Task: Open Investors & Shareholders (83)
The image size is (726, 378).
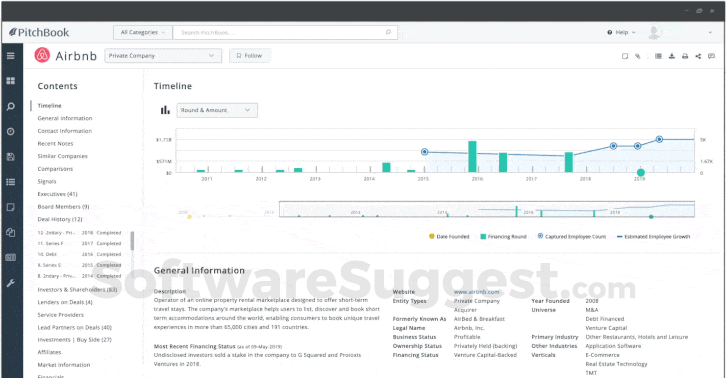Action: click(x=77, y=290)
